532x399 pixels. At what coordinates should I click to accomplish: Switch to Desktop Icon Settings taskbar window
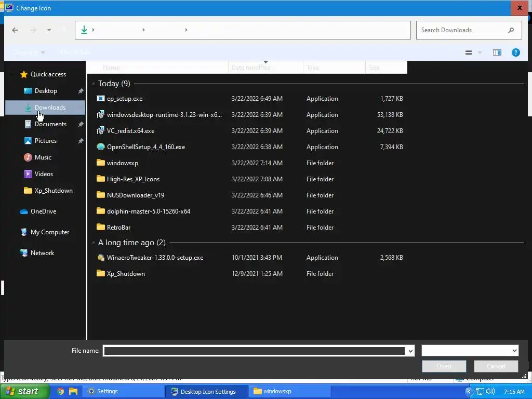pyautogui.click(x=206, y=391)
